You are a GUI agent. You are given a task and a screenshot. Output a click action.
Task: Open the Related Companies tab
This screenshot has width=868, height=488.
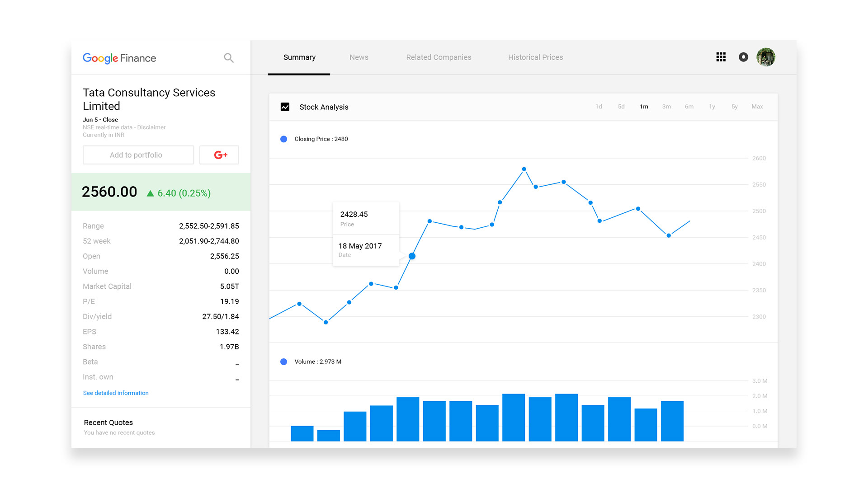point(439,57)
